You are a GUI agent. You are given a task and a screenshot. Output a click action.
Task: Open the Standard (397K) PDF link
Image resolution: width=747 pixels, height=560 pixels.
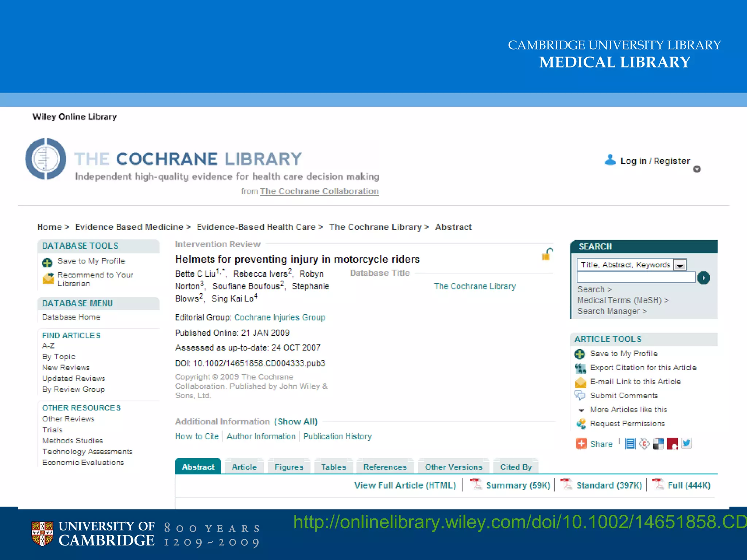pos(609,485)
